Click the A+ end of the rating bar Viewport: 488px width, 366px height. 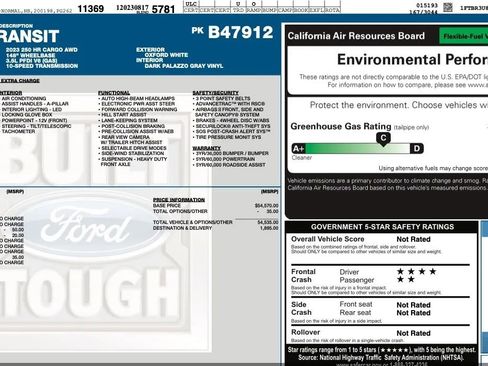[298, 148]
